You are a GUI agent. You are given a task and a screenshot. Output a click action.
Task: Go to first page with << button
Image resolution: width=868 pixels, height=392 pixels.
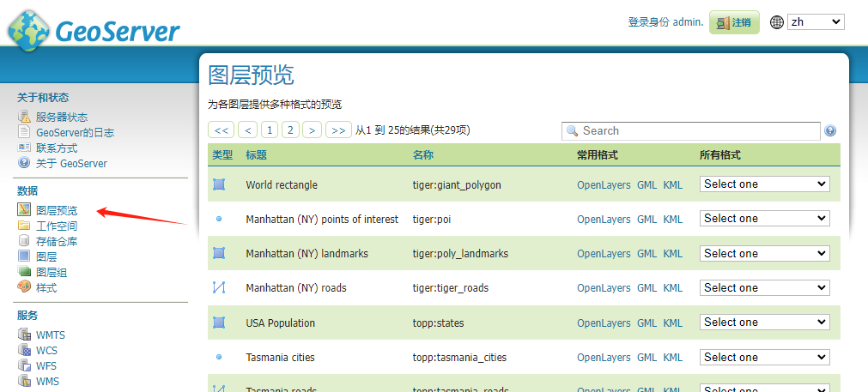pos(222,130)
